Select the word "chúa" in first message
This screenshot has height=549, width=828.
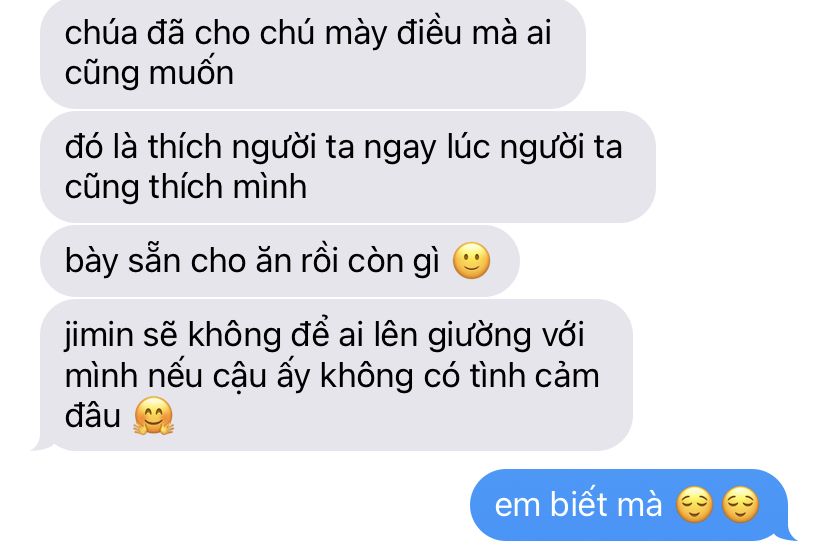[101, 33]
